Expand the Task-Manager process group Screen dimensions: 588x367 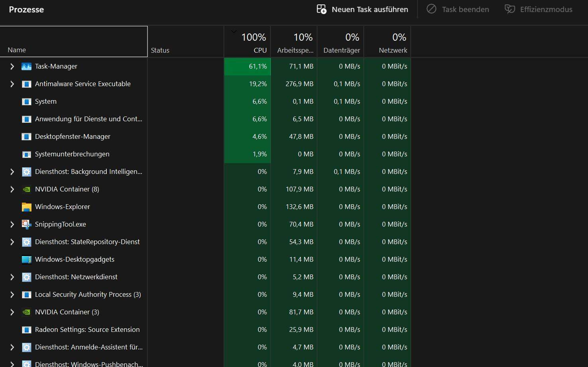tap(12, 66)
